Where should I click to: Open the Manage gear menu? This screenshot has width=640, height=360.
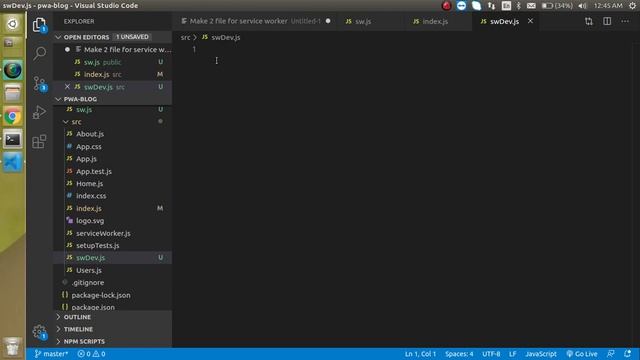point(39,331)
